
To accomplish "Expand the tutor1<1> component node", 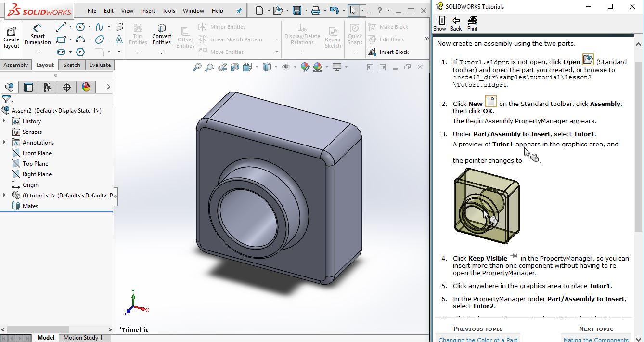I will pyautogui.click(x=4, y=196).
